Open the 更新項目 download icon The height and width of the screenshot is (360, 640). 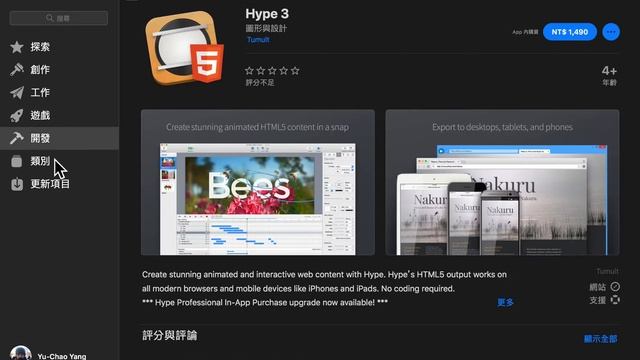(x=17, y=184)
